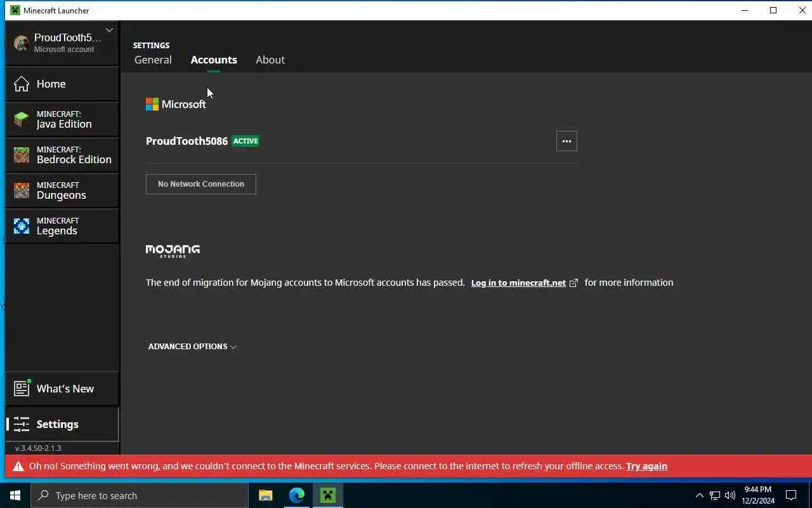The height and width of the screenshot is (508, 812).
Task: Click the volume speaker tray icon
Action: tap(730, 496)
